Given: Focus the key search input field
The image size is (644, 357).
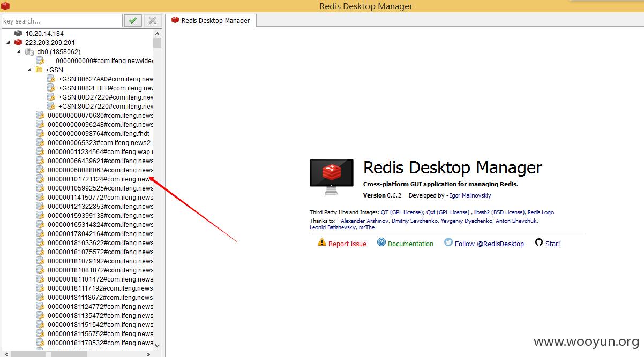Looking at the screenshot, I should [x=62, y=21].
